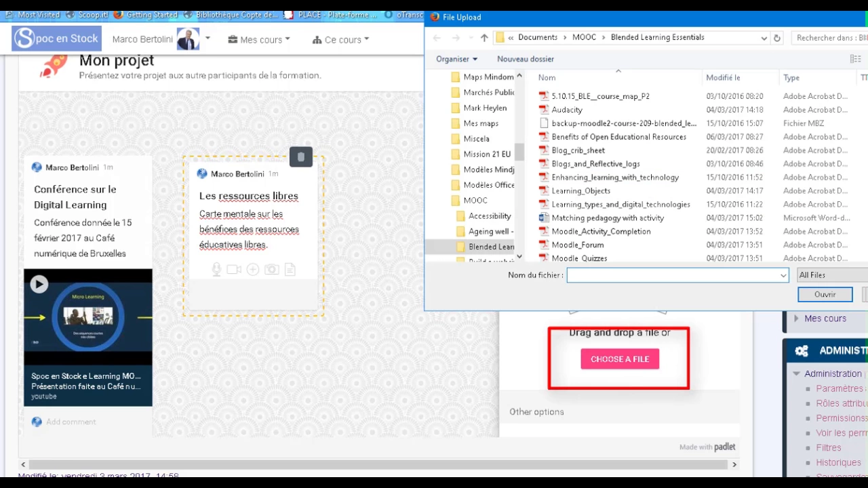
Task: Click Documents in the breadcrumb path
Action: [x=538, y=38]
